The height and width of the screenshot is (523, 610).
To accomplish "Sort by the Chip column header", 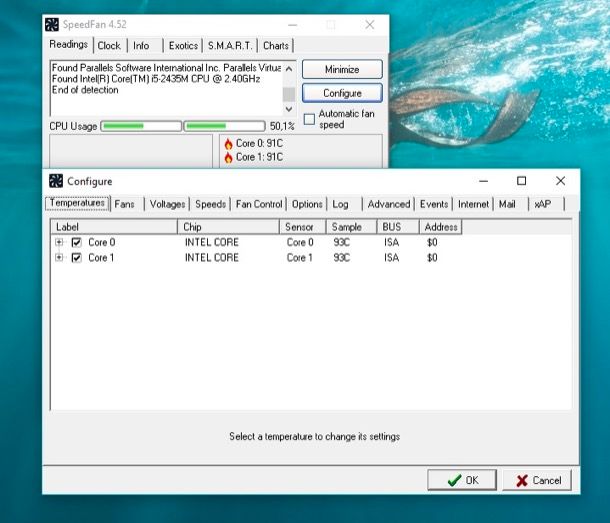I will 228,227.
